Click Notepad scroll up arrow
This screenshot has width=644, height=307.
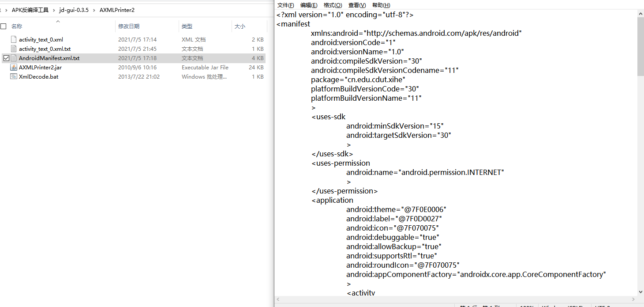click(640, 14)
